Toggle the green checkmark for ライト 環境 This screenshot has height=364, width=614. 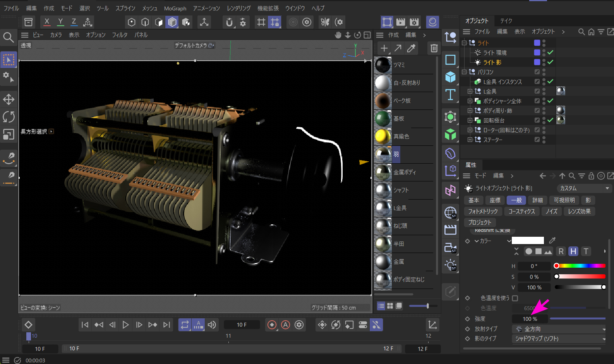[x=551, y=53]
